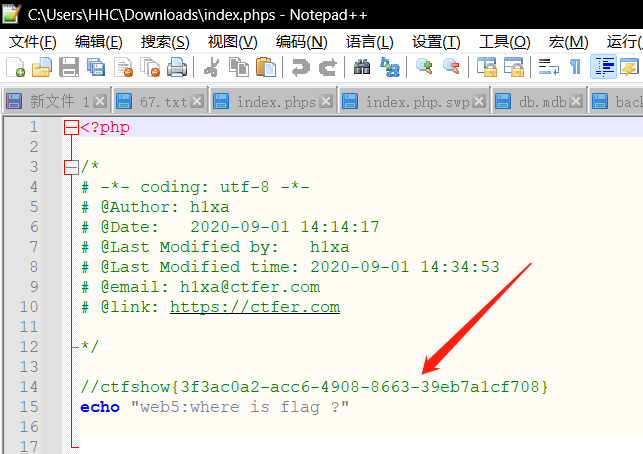643x454 pixels.
Task: Collapse the comment block fold on line 3
Action: coord(70,167)
